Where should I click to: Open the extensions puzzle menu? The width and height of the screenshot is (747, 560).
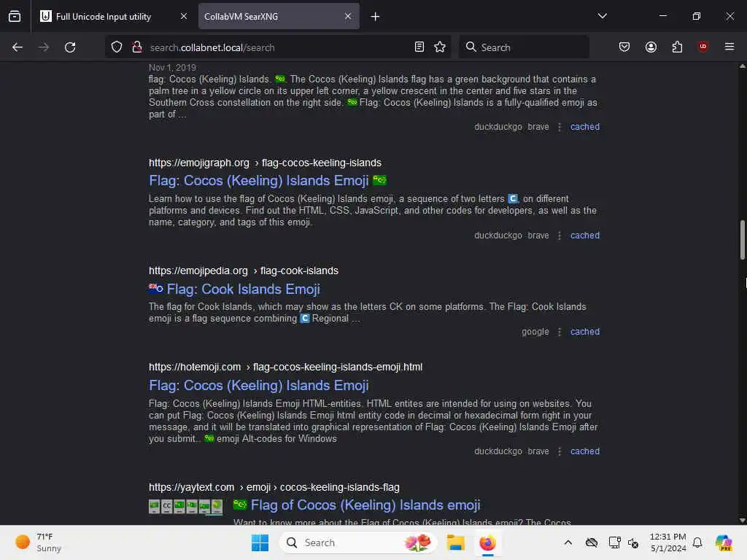[x=677, y=47]
